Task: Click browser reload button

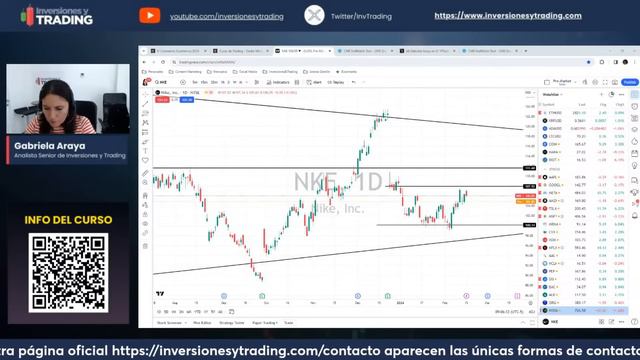Action: click(x=163, y=62)
